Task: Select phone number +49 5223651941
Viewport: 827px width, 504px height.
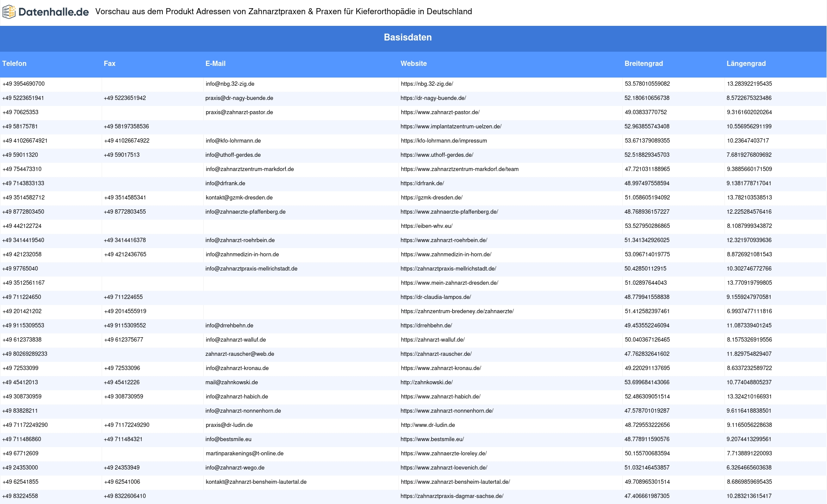Action: [23, 98]
